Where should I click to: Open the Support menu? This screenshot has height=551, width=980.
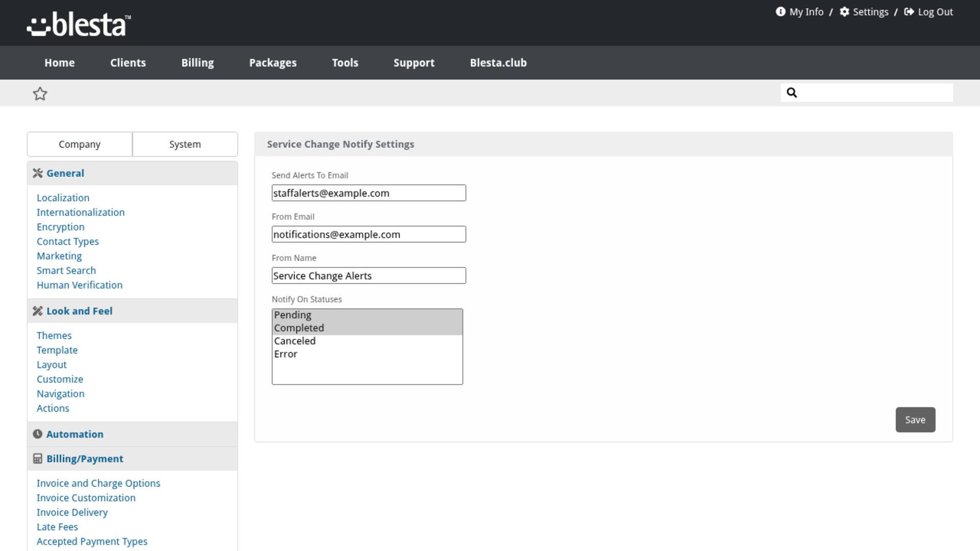(414, 63)
